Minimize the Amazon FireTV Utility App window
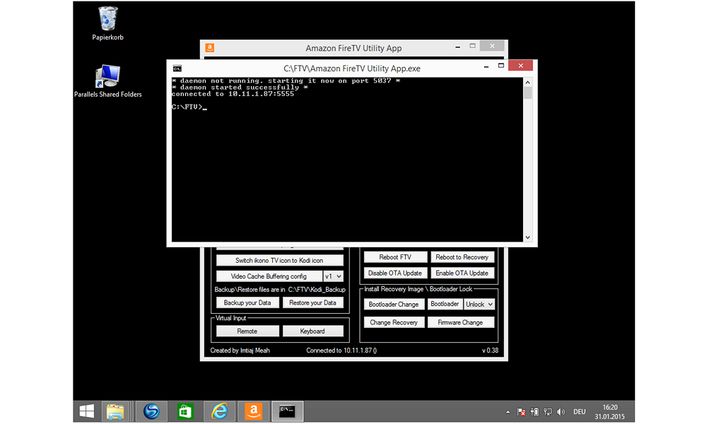Screen dimensions: 708x424 pos(458,47)
